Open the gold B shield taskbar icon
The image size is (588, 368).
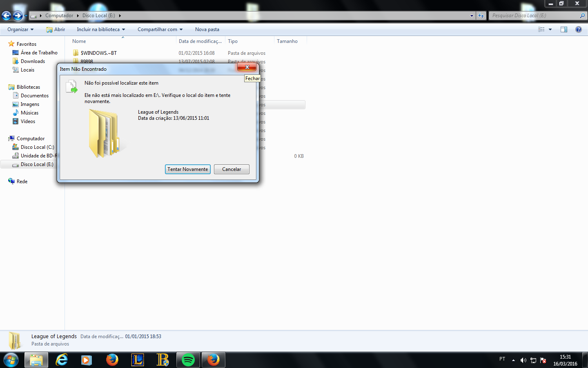(x=163, y=360)
